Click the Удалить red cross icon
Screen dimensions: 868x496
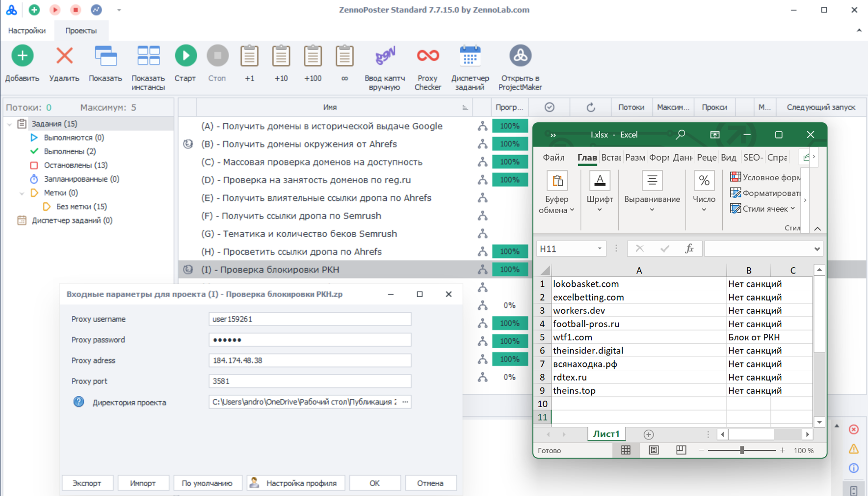[64, 56]
